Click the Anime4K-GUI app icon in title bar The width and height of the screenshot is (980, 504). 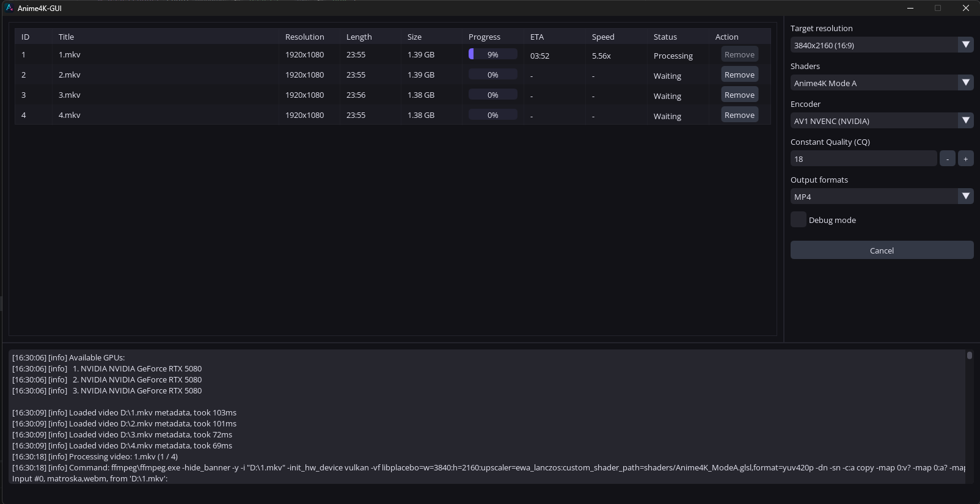9,8
